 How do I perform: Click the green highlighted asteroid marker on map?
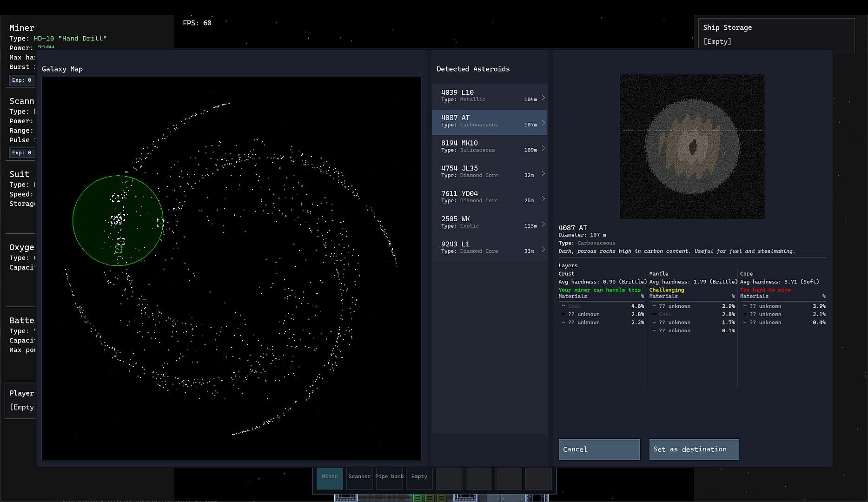coord(119,249)
